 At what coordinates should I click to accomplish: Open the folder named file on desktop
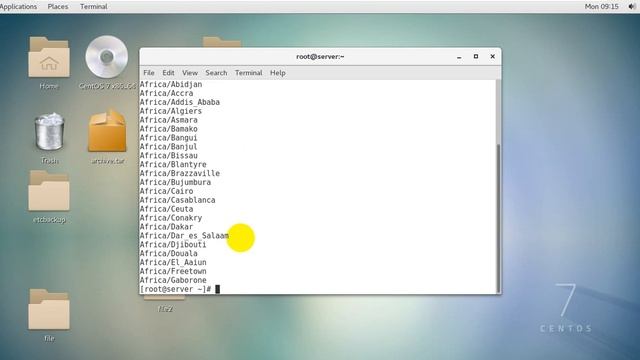point(49,309)
